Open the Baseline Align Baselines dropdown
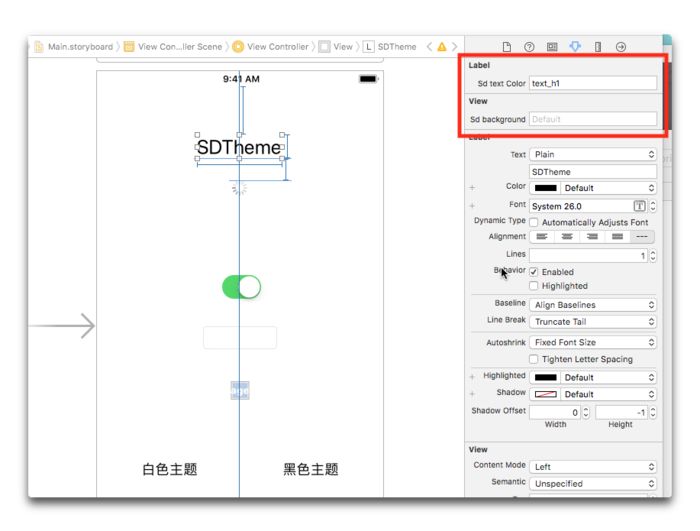Image resolution: width=700 pixels, height=531 pixels. (x=593, y=305)
